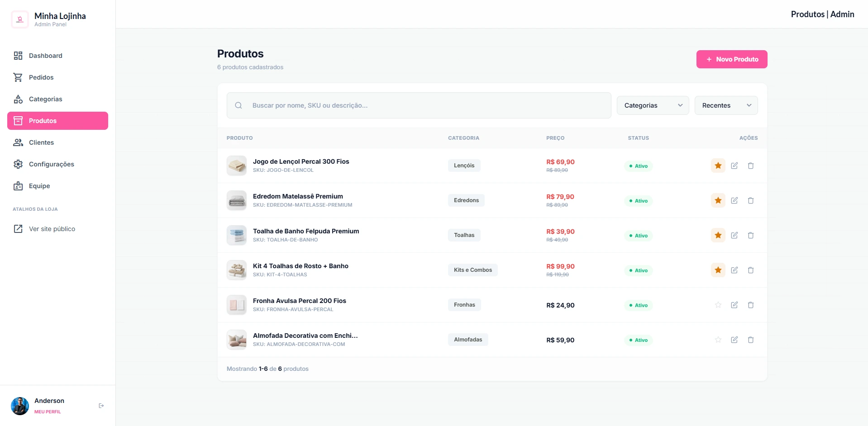Toggle featured star on Almofada Decorativa
Image resolution: width=868 pixels, height=426 pixels.
[718, 340]
